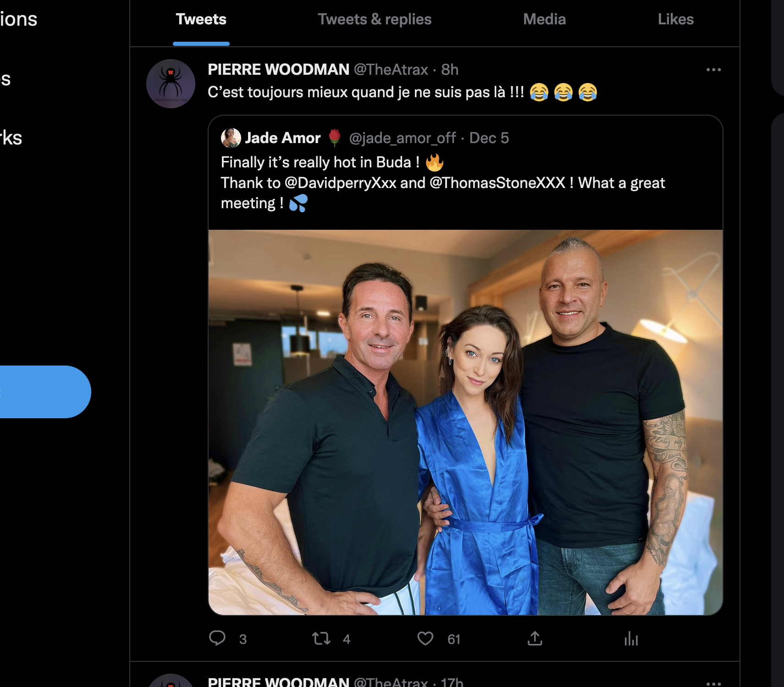Image resolution: width=784 pixels, height=687 pixels.
Task: Open the @jade_amor_off handle link
Action: [x=402, y=138]
